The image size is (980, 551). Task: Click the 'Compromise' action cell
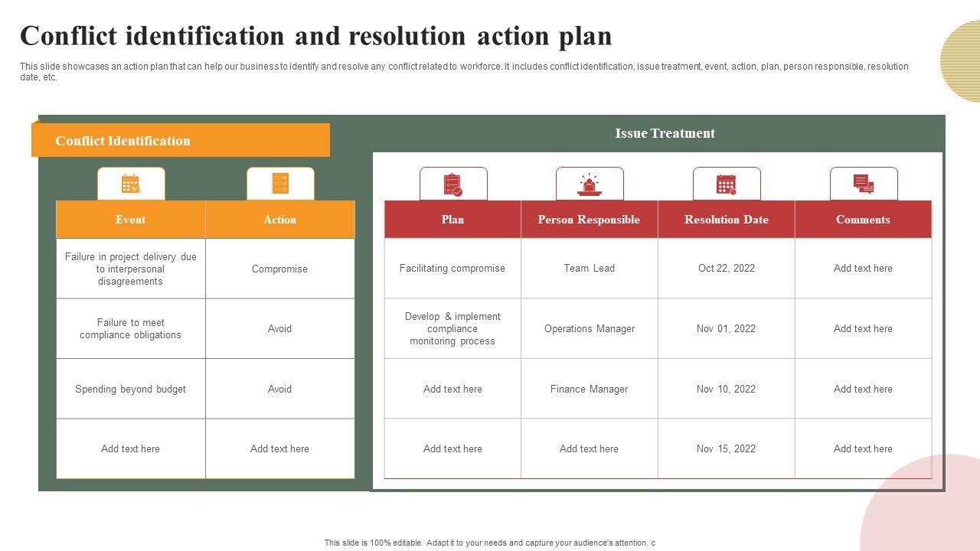[x=280, y=269]
